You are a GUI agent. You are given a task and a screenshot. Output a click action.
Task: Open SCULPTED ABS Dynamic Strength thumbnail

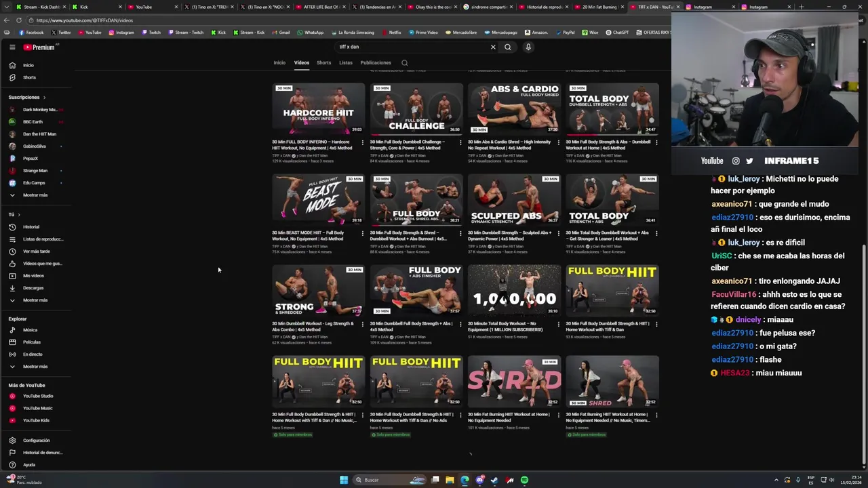click(514, 200)
